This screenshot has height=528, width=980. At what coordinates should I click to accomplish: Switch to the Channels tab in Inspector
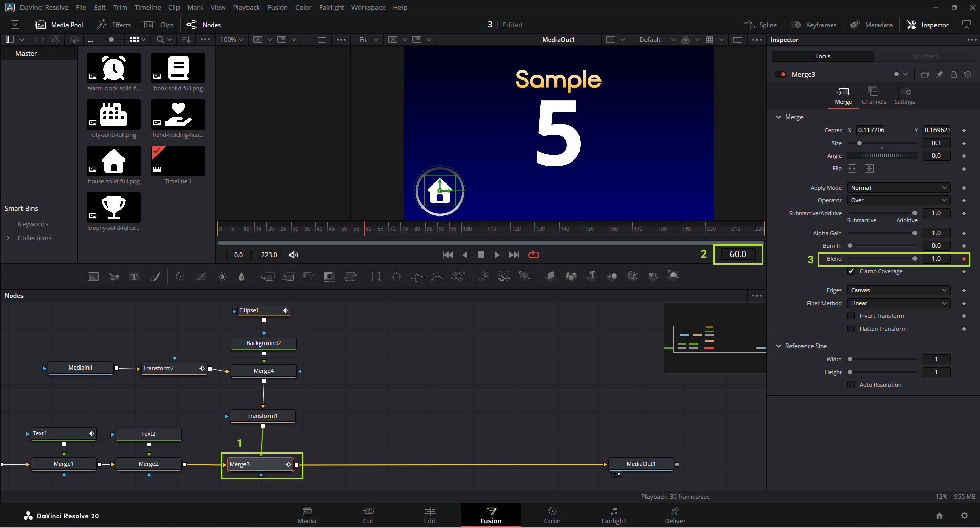click(874, 95)
